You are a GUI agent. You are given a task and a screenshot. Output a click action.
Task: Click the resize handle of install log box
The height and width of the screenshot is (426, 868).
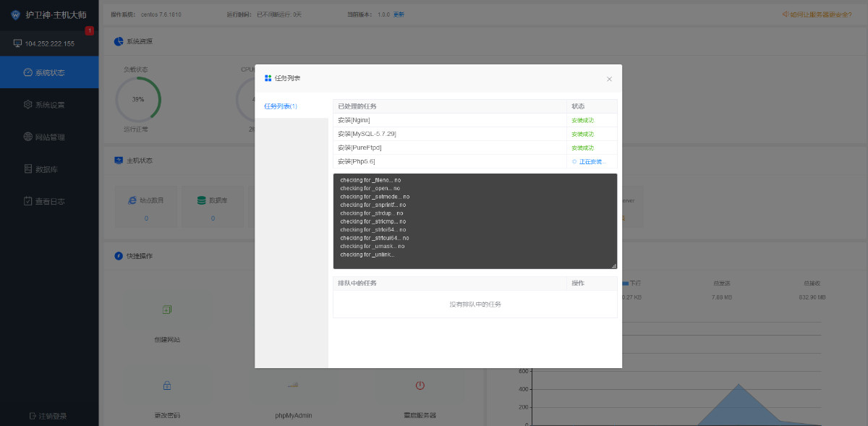tap(613, 265)
